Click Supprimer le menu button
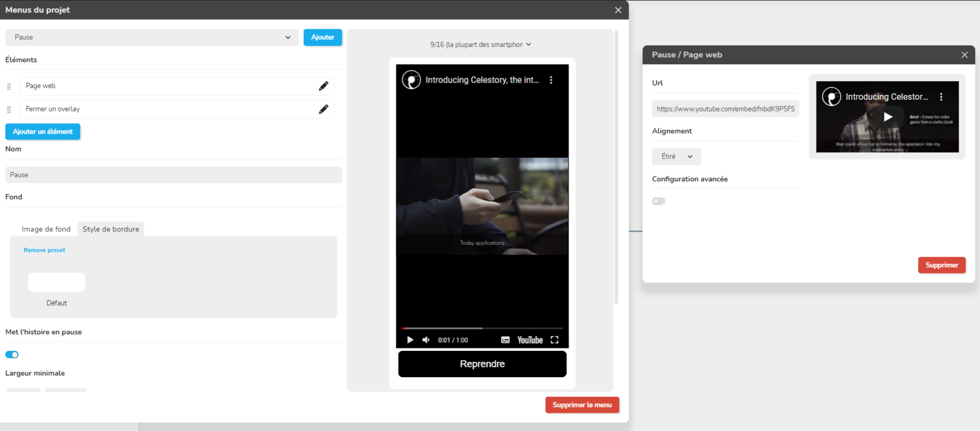Viewport: 980px width, 431px height. pos(582,405)
